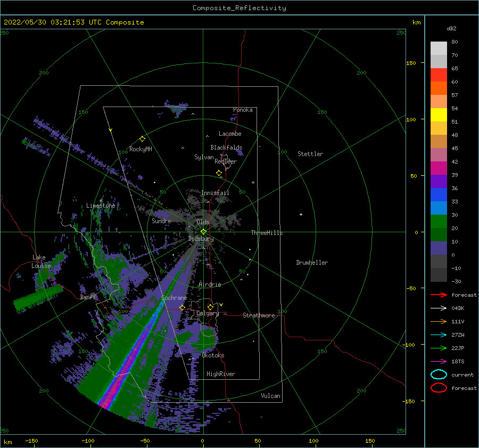Select the 42 dBZ magenta swatch
This screenshot has height=448, width=479.
(x=439, y=168)
